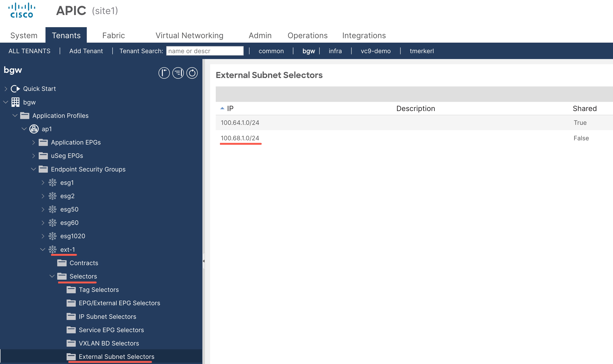Go to the Admin tab
Screen dimensions: 613x364
[260, 36]
